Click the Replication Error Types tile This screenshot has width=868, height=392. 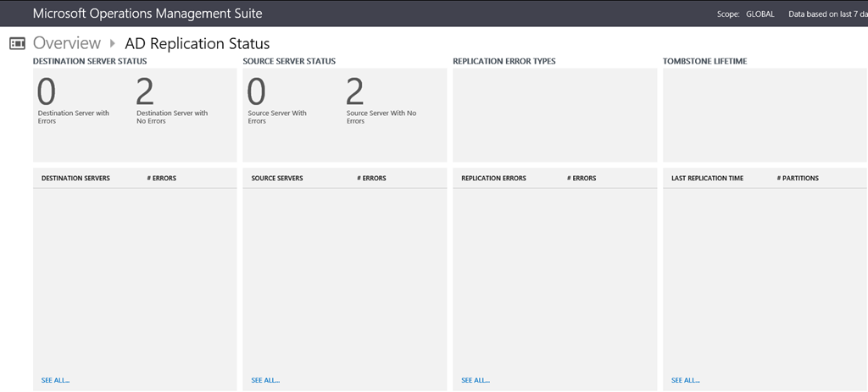[554, 114]
